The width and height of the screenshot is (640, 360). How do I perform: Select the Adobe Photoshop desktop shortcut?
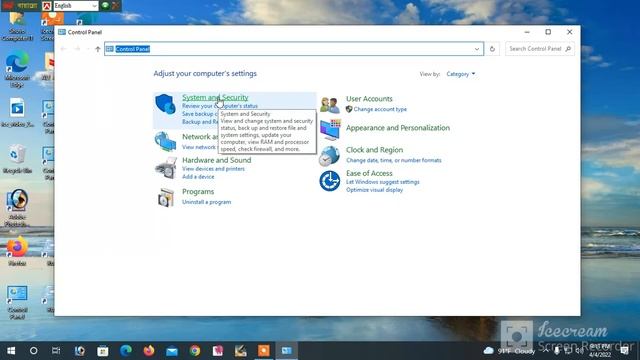click(x=17, y=207)
